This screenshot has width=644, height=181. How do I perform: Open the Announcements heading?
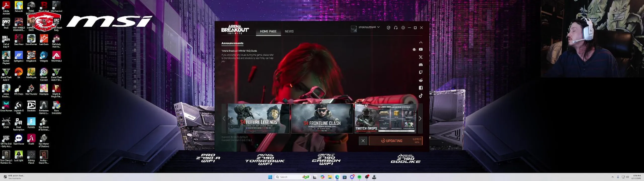click(232, 43)
